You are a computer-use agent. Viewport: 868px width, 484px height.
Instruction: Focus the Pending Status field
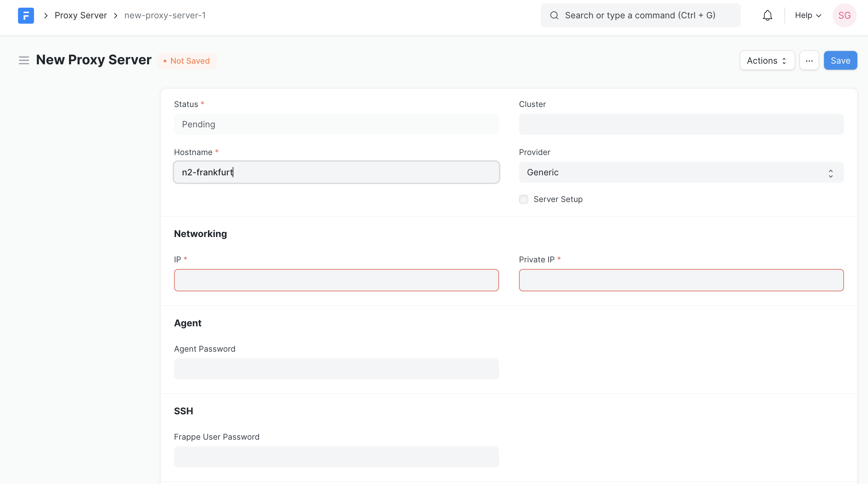pyautogui.click(x=336, y=124)
